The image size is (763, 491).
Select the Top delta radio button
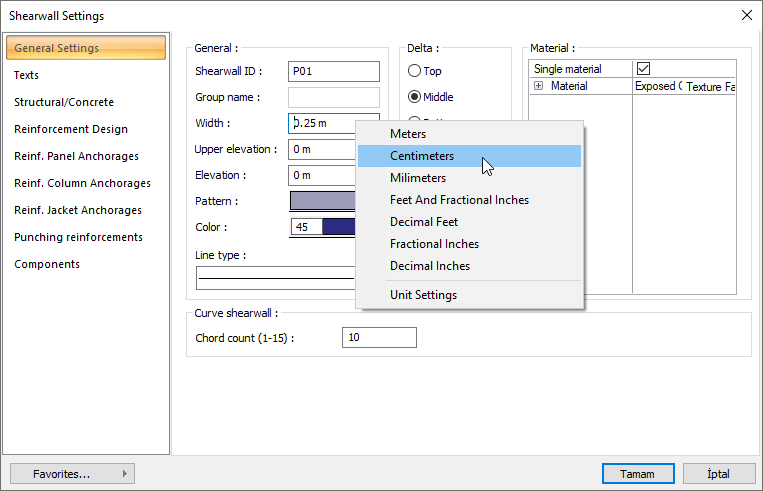tap(415, 72)
